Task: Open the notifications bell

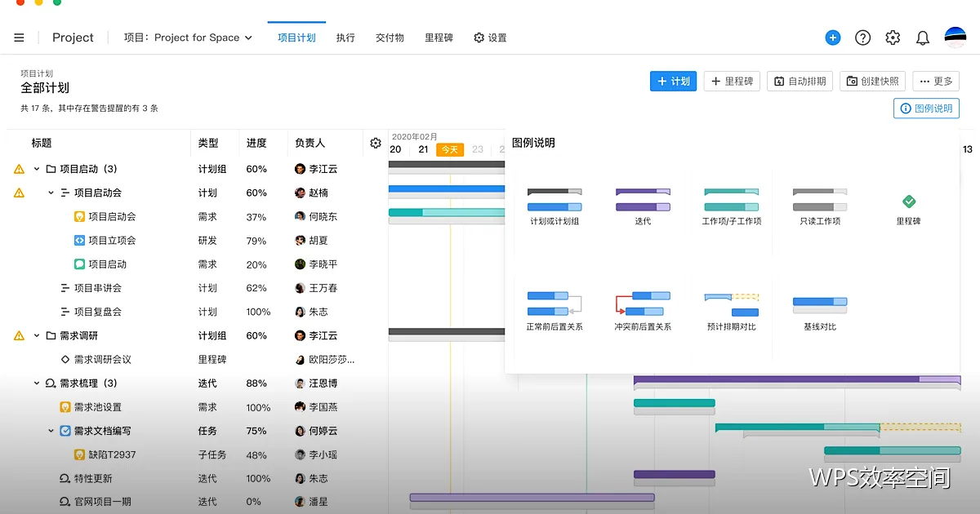Action: click(x=923, y=38)
